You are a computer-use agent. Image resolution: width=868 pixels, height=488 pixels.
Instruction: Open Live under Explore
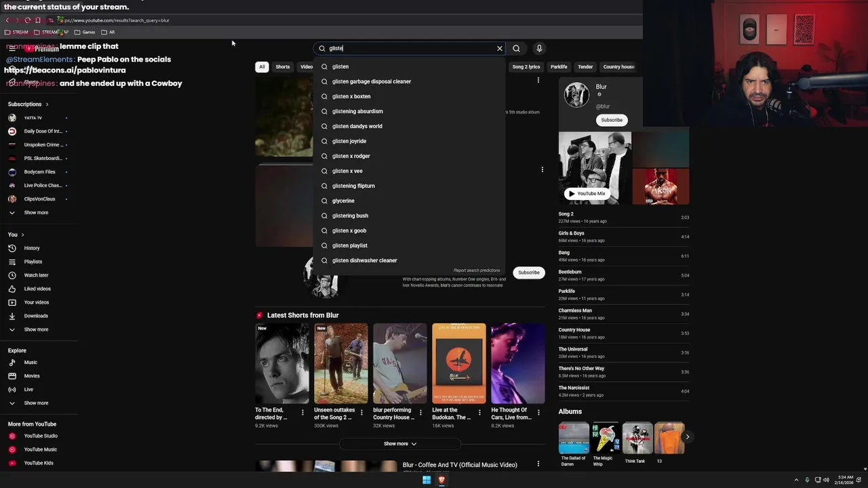click(x=28, y=390)
